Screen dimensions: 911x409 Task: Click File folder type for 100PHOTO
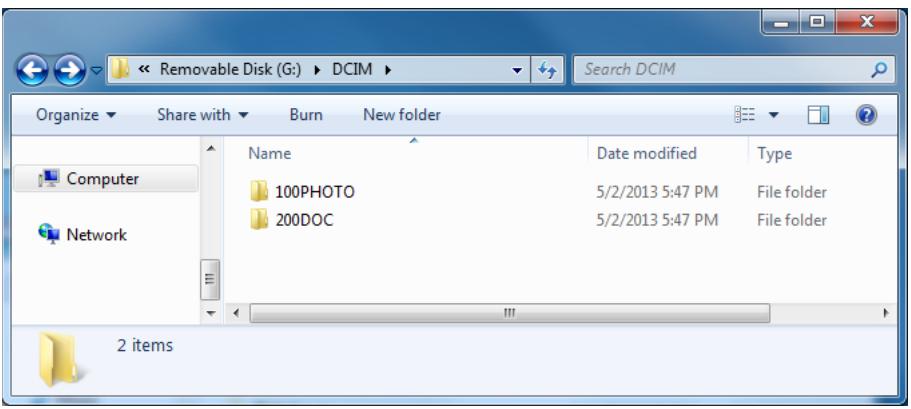[791, 192]
